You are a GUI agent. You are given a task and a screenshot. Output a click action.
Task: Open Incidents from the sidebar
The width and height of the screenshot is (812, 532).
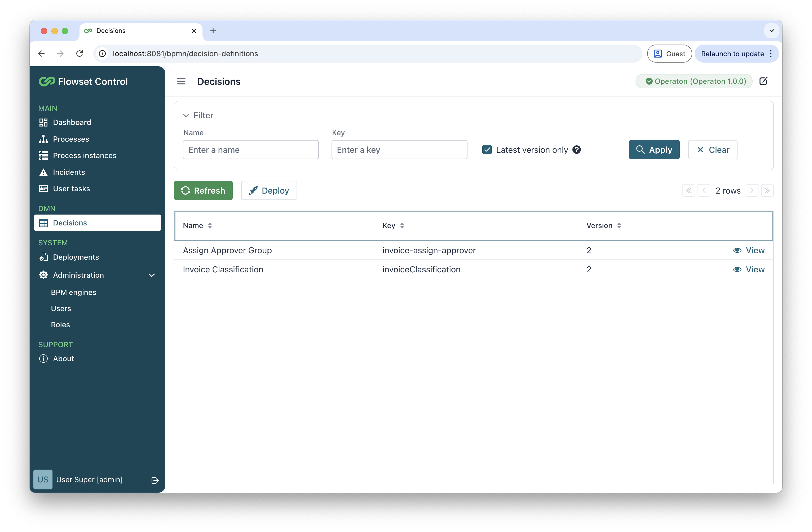tap(69, 172)
